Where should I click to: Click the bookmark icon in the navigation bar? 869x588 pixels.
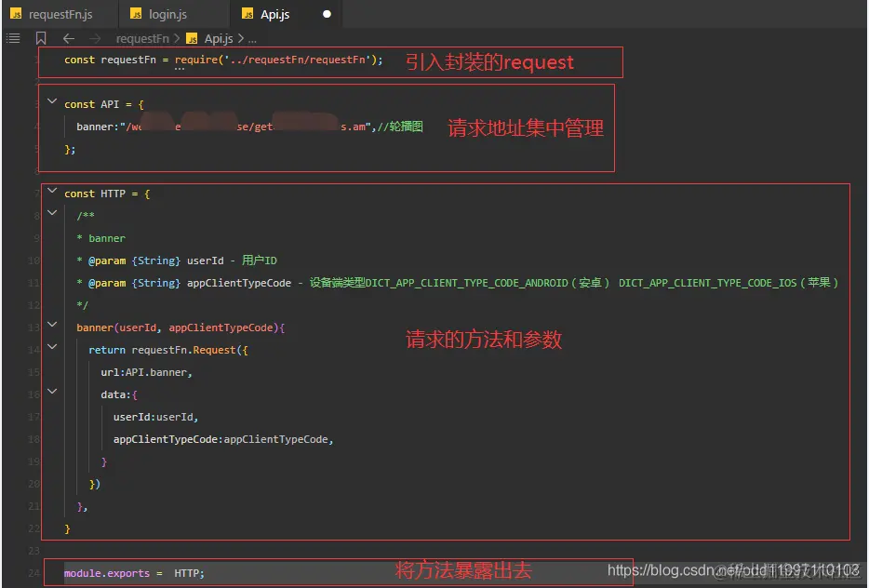click(39, 38)
